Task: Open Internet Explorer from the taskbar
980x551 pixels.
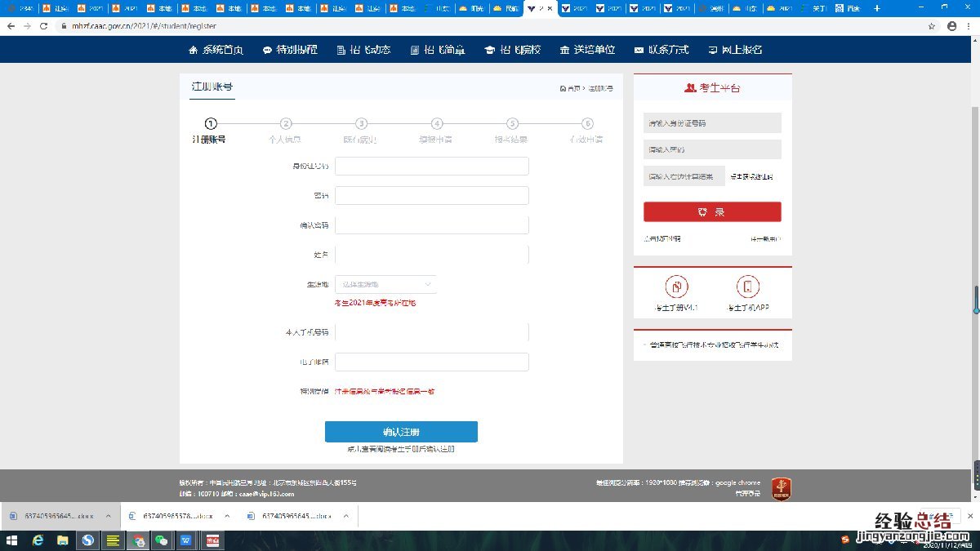Action: [38, 540]
